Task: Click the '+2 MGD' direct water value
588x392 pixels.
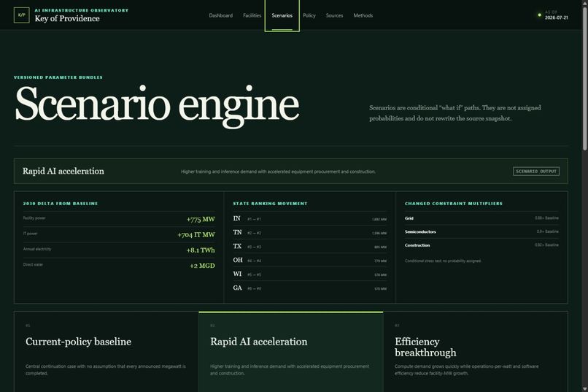Action: tap(202, 266)
